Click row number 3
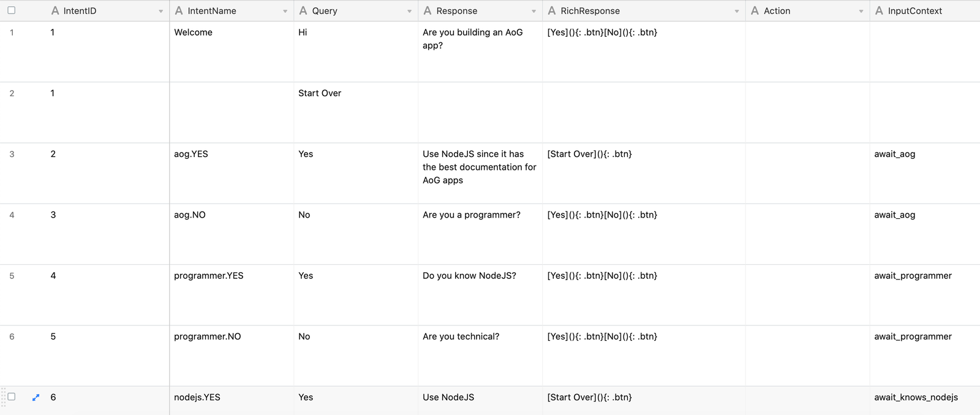The height and width of the screenshot is (415, 980). [x=12, y=154]
